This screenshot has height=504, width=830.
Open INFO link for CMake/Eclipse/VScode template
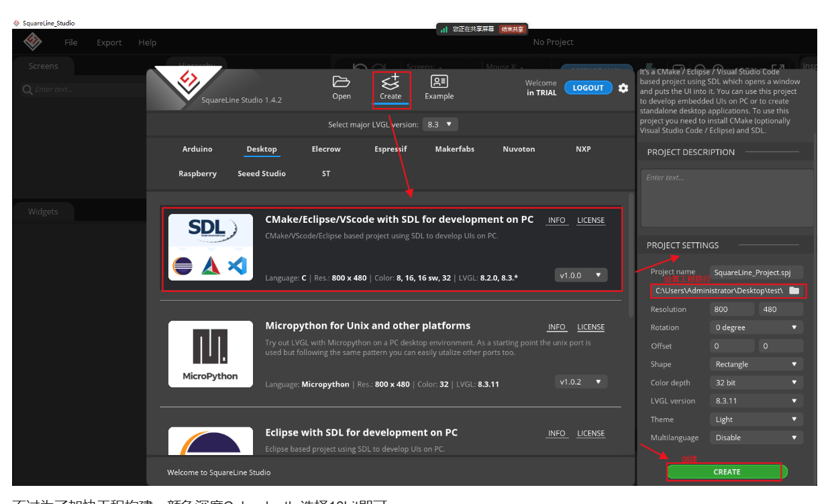coord(556,220)
